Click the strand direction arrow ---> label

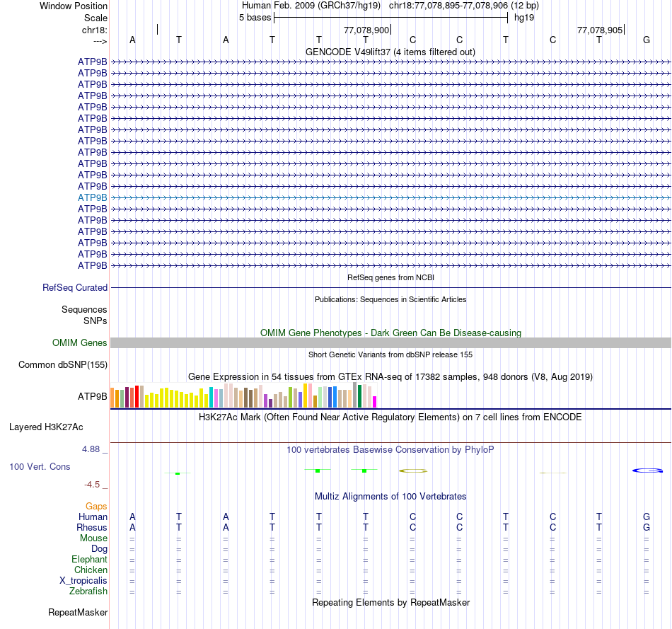coord(100,41)
